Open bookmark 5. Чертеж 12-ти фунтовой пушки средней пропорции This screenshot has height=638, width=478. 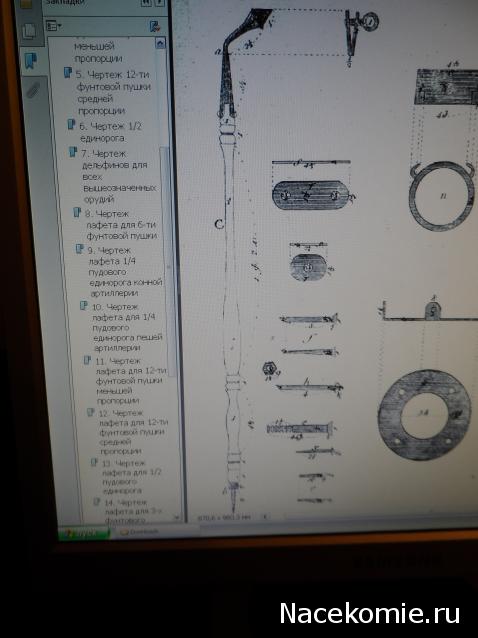[x=113, y=92]
